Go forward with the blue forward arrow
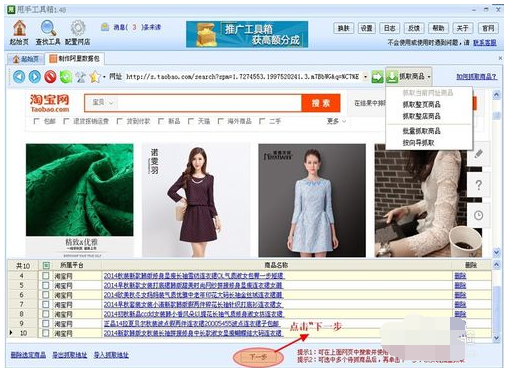The image size is (505, 368). click(x=35, y=77)
